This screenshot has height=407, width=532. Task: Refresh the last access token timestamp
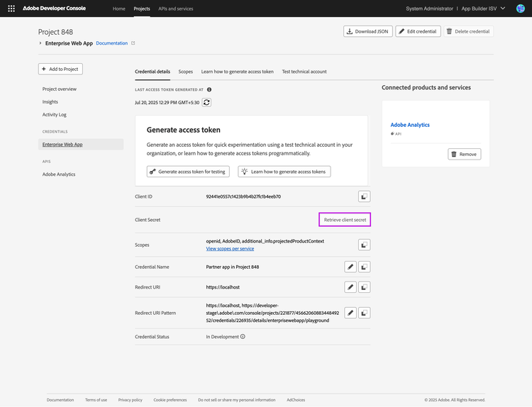pos(206,102)
